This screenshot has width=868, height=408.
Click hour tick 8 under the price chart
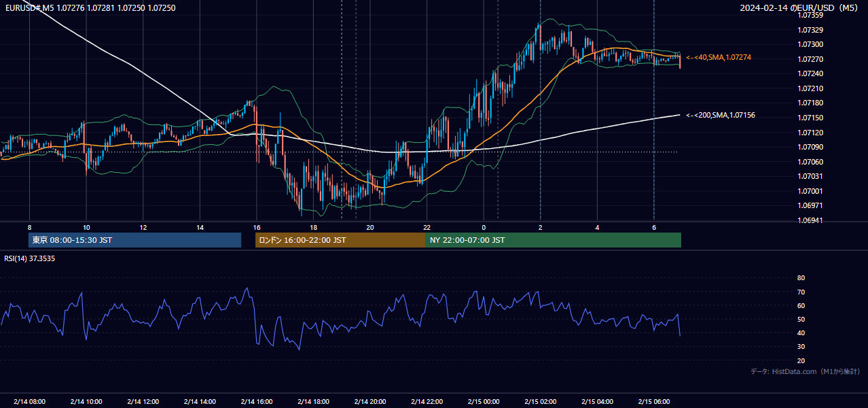[x=29, y=227]
